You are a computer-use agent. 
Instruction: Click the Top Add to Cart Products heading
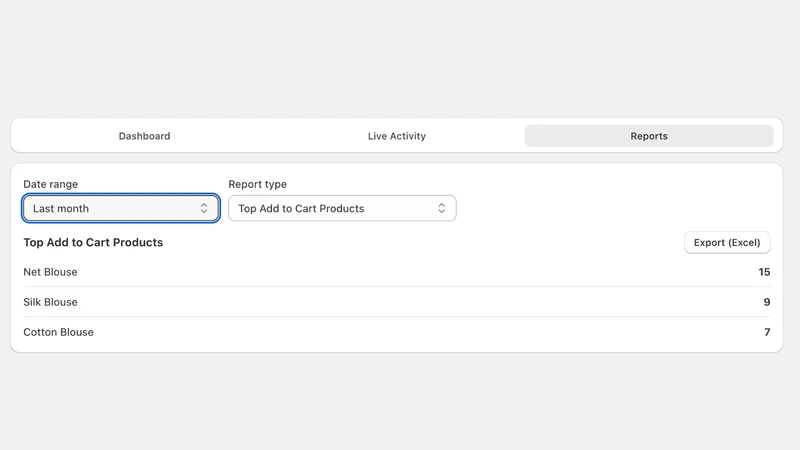93,242
